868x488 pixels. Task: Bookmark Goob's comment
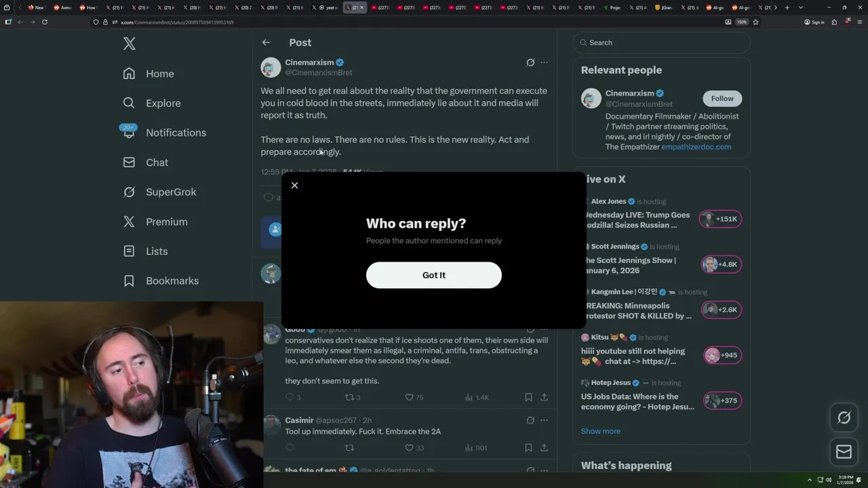point(528,397)
